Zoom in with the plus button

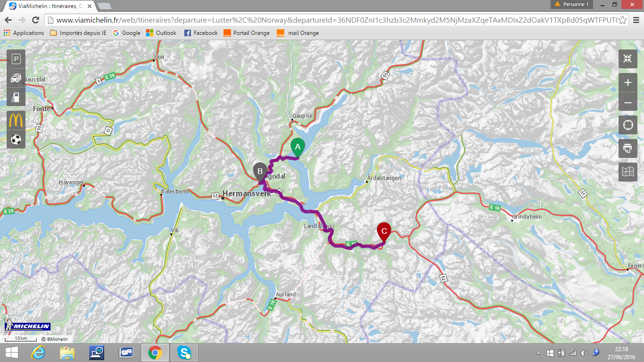(627, 83)
